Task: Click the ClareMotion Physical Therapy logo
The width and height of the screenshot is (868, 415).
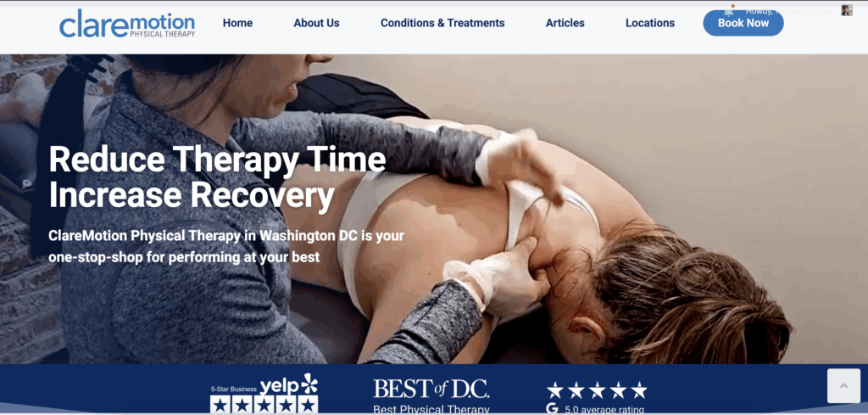Action: (127, 23)
